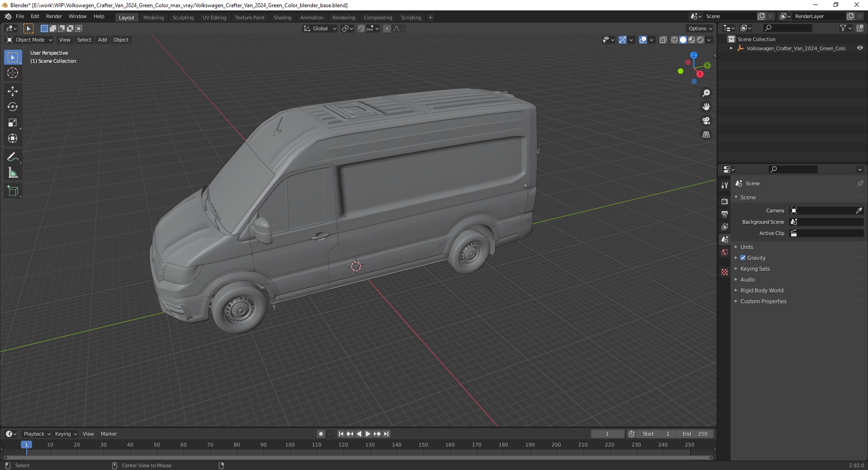Screen dimensions: 868x470
Task: Click the Z axis on navigation gizmo
Action: [693, 55]
